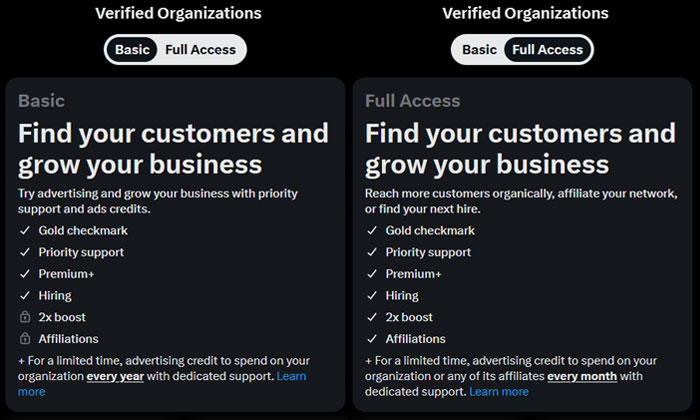Click the Basic card heading label
This screenshot has height=420, width=700.
[42, 101]
